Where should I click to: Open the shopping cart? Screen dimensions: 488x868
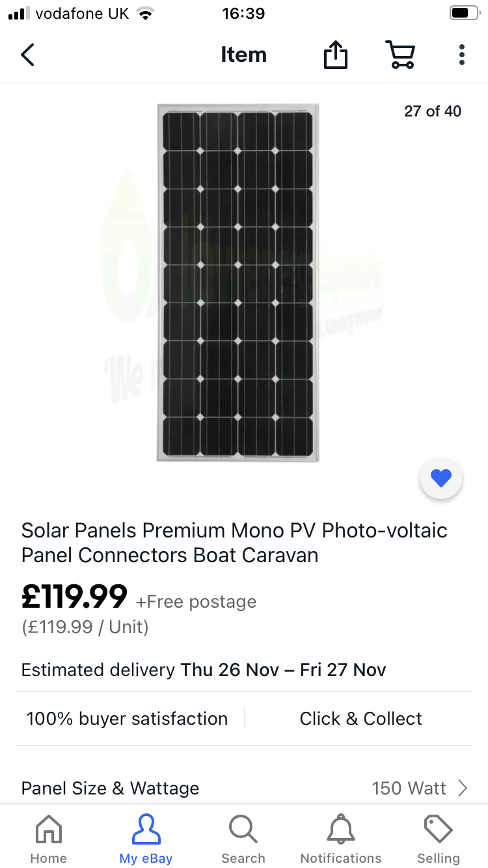pyautogui.click(x=400, y=55)
